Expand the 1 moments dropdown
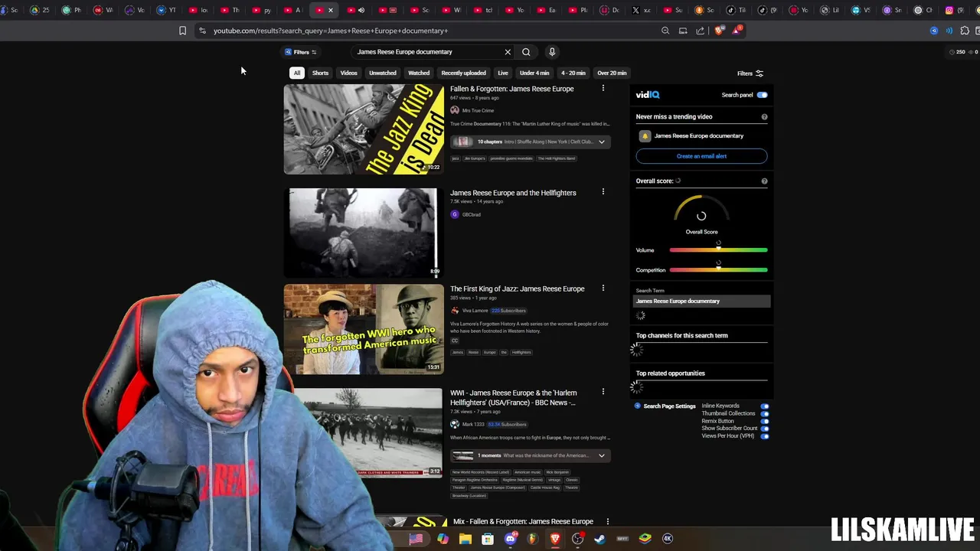 click(x=602, y=455)
